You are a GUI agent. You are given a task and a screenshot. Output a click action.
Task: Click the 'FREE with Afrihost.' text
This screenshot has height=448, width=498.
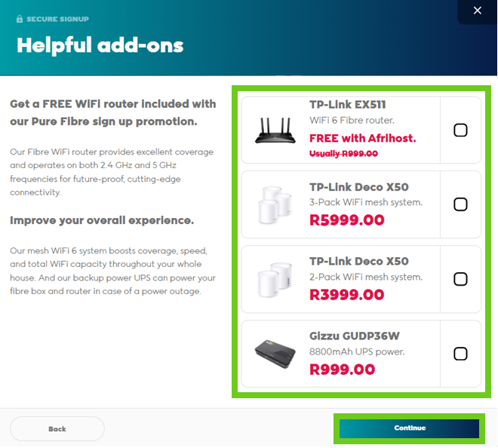click(362, 138)
